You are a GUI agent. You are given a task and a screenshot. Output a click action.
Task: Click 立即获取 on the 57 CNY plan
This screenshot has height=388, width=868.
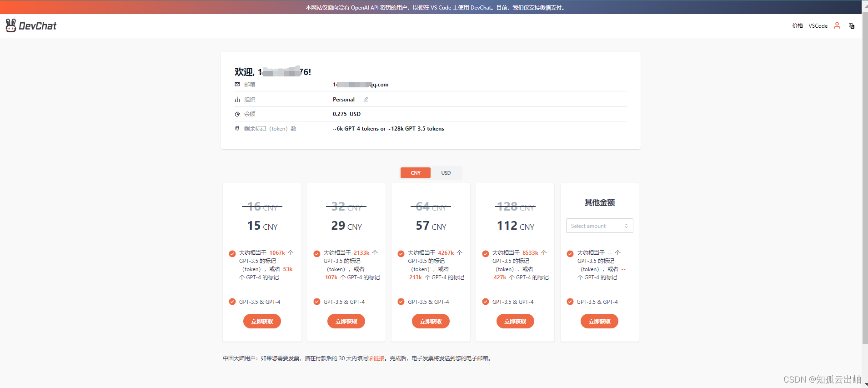coord(431,321)
